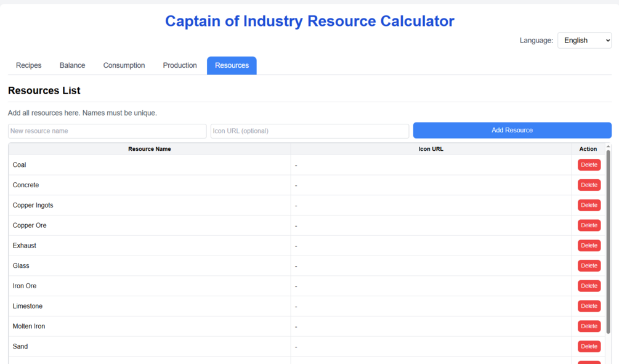
Task: Delete the Limestone resource
Action: [589, 306]
